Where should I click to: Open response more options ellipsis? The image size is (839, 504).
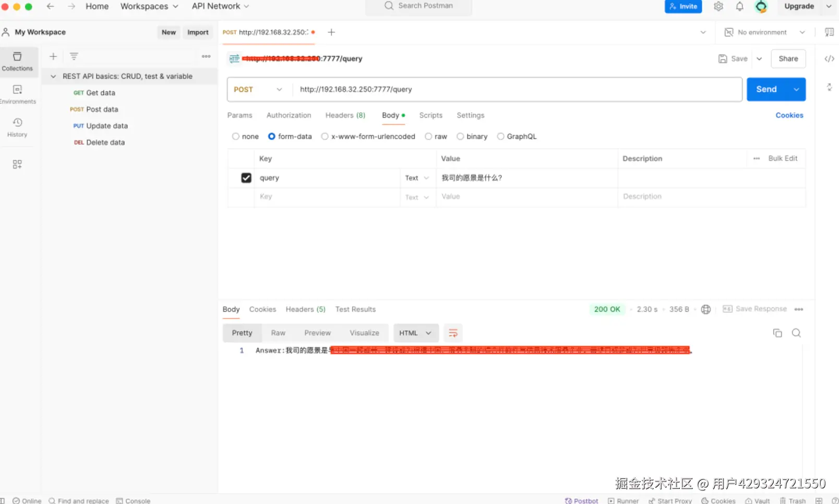pos(799,309)
